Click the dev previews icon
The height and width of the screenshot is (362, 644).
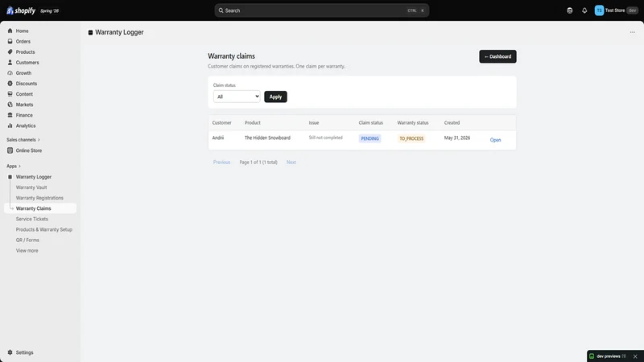pyautogui.click(x=592, y=356)
